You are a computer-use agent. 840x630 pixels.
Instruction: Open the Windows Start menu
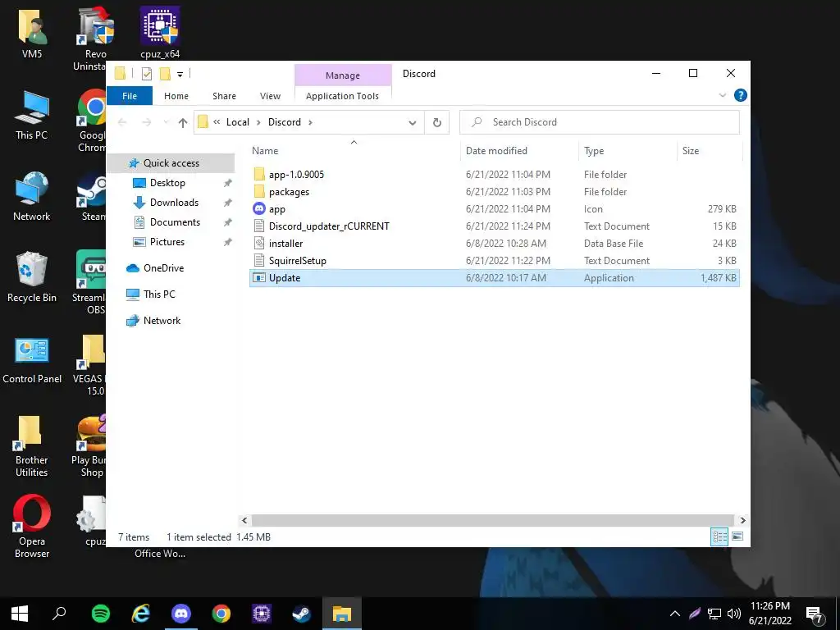point(20,614)
